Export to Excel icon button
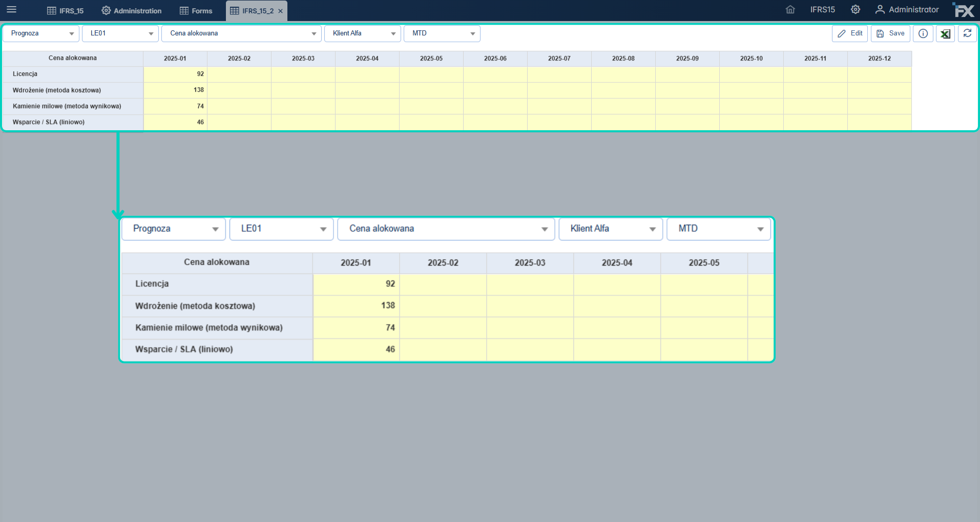This screenshot has width=980, height=522. point(945,33)
